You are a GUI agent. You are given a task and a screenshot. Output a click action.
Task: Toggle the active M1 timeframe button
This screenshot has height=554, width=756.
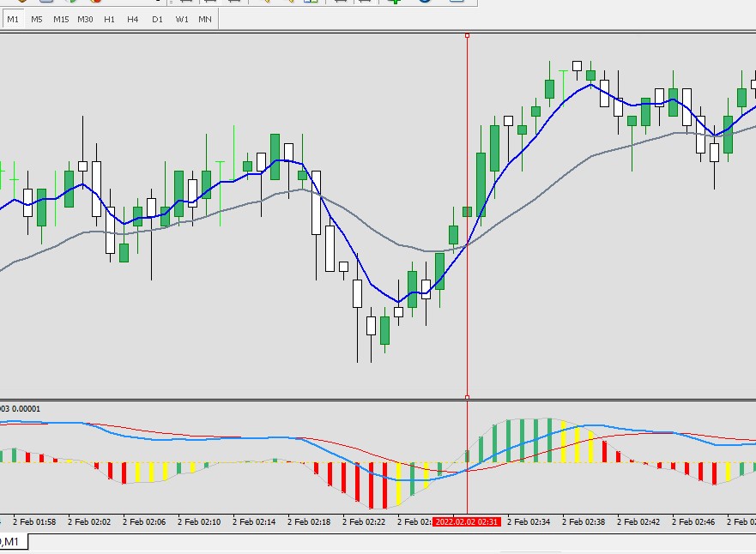[13, 19]
